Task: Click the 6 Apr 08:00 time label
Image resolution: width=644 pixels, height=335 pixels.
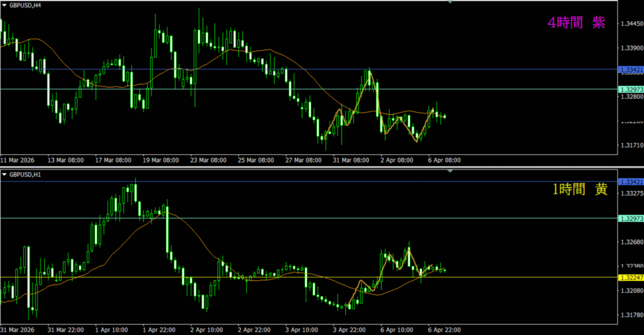Action: [445, 161]
